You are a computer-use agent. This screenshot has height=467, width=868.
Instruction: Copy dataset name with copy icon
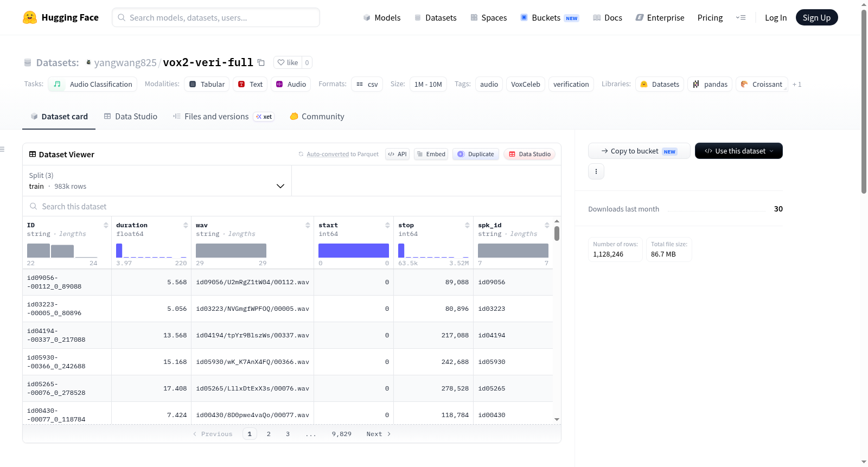coord(261,62)
